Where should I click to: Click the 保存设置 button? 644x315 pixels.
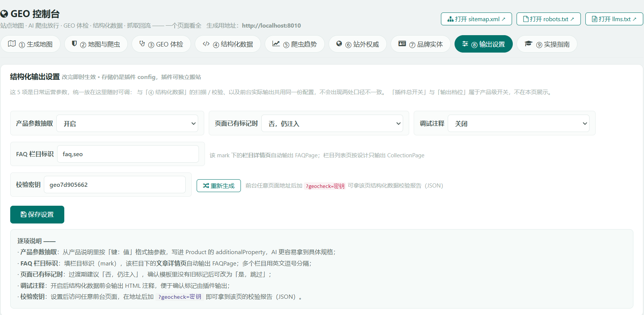(x=37, y=214)
